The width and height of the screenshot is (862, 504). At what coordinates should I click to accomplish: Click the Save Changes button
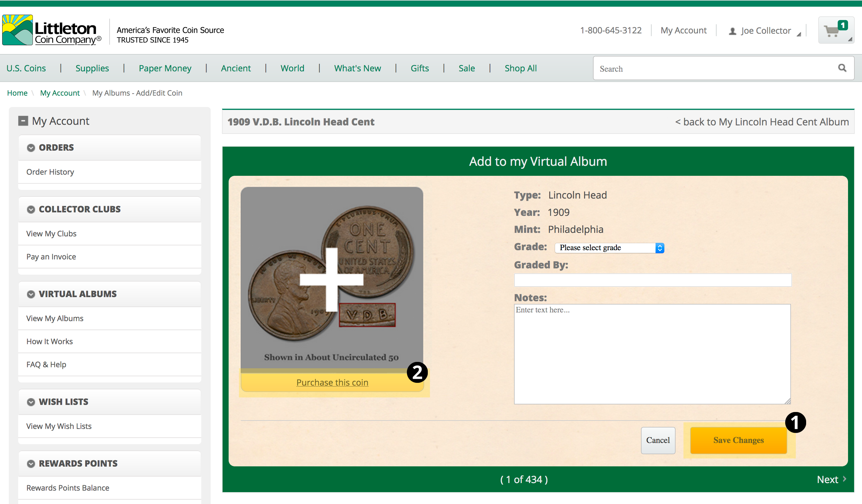click(738, 440)
